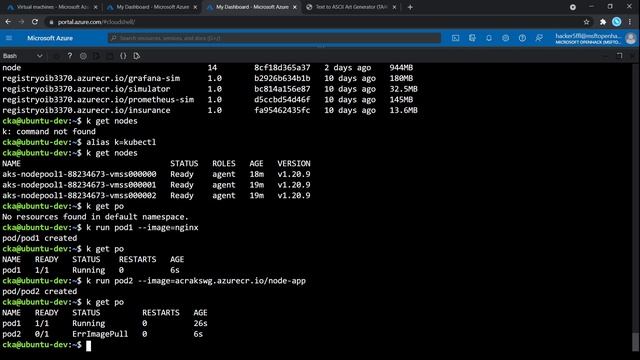The height and width of the screenshot is (360, 640).
Task: Open the Azure portal hamburger menu
Action: [9, 38]
